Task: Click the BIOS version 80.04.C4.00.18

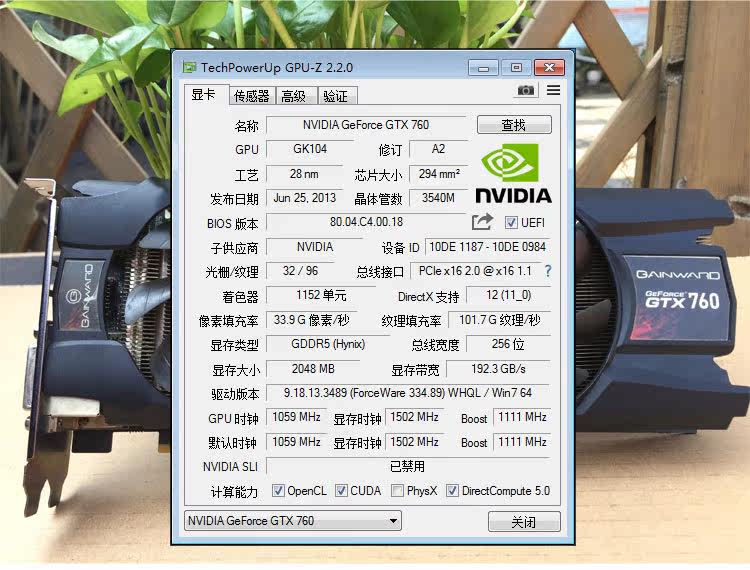Action: point(366,222)
